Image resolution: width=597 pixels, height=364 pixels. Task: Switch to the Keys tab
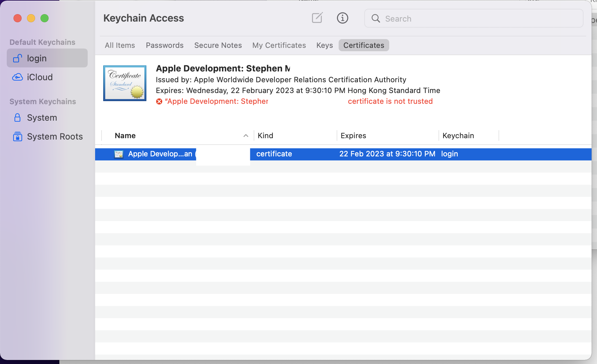pos(324,45)
